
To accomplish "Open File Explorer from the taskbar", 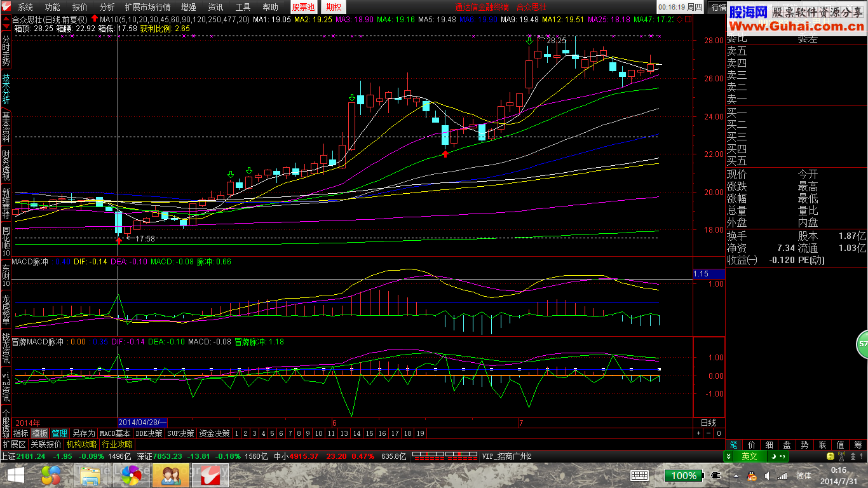I will (91, 475).
